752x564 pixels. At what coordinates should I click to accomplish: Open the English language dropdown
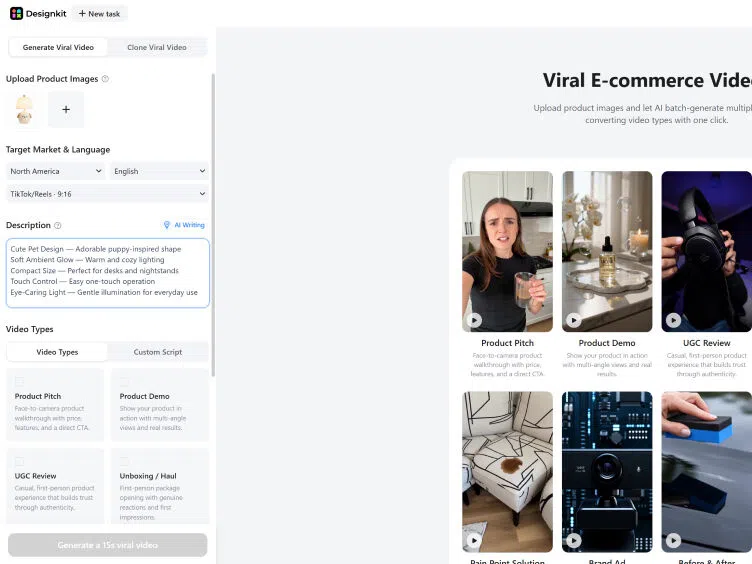click(160, 171)
